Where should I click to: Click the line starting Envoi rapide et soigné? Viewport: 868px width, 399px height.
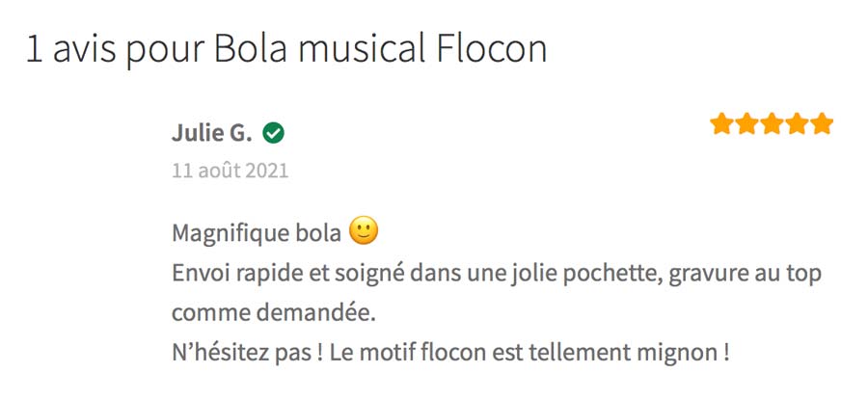pos(497,274)
